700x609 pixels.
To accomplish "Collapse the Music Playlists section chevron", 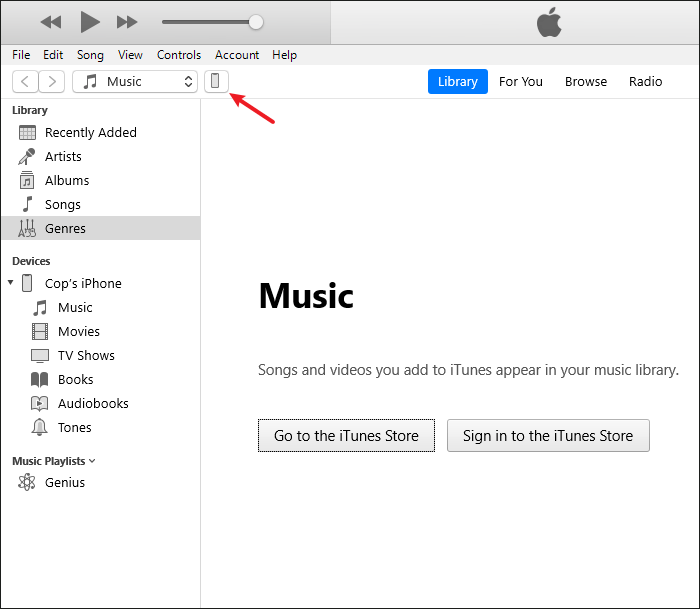I will tap(92, 461).
